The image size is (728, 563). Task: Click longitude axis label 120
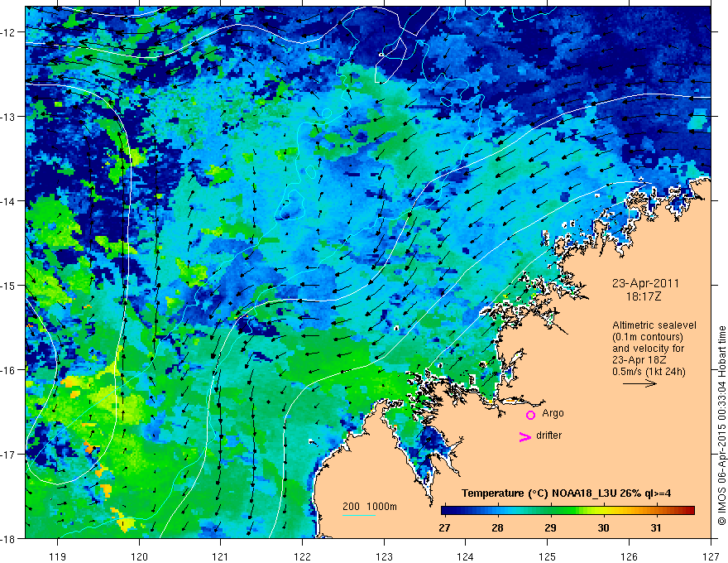point(139,556)
